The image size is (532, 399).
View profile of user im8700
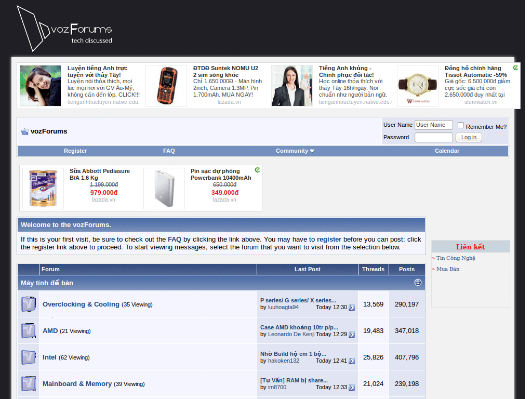coord(277,387)
